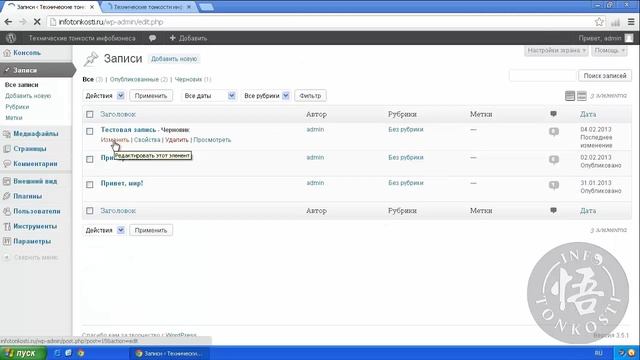Click + Добавить in admin bar
The height and width of the screenshot is (360, 640).
(189, 38)
